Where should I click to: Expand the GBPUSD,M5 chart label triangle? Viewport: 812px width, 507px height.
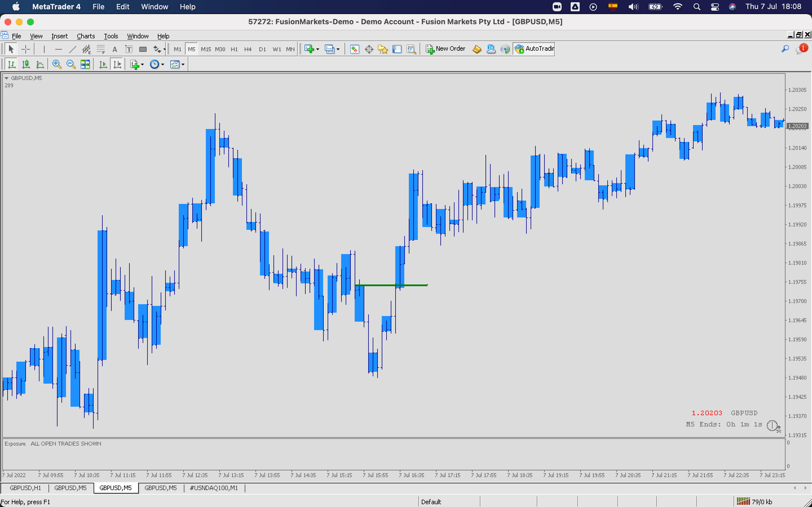click(6, 78)
